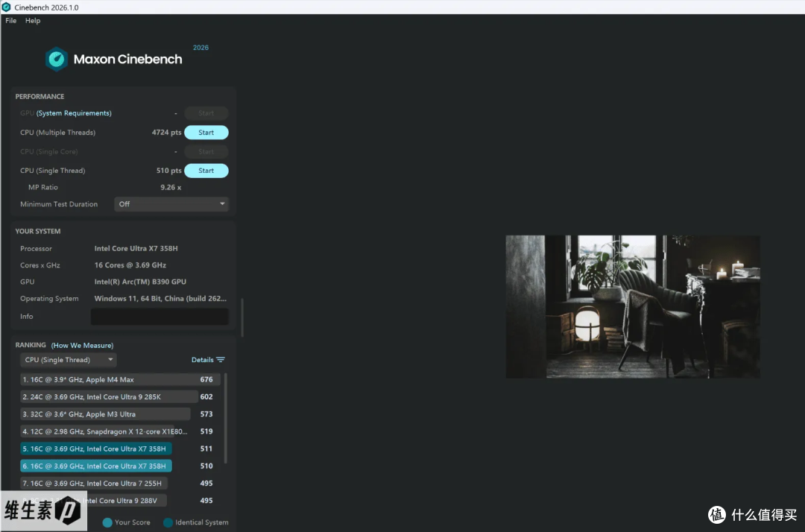Click the Identical System legend dot
The image size is (805, 532).
click(x=168, y=522)
